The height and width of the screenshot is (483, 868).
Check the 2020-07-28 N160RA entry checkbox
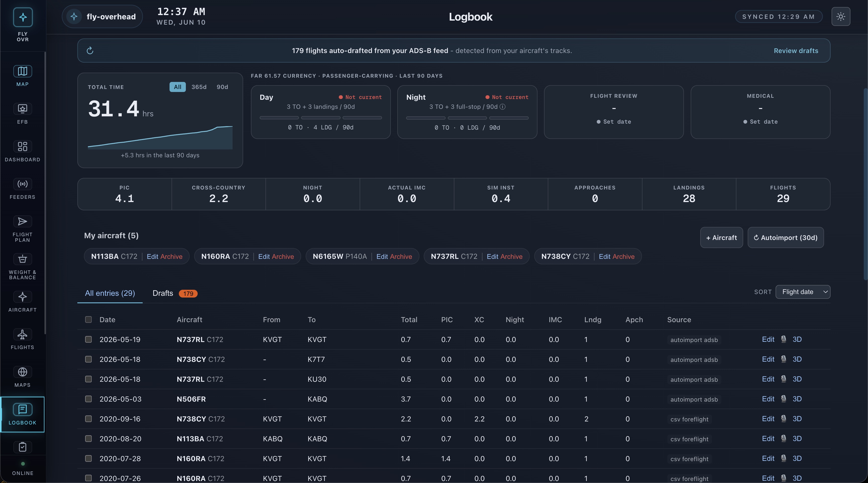pos(88,458)
